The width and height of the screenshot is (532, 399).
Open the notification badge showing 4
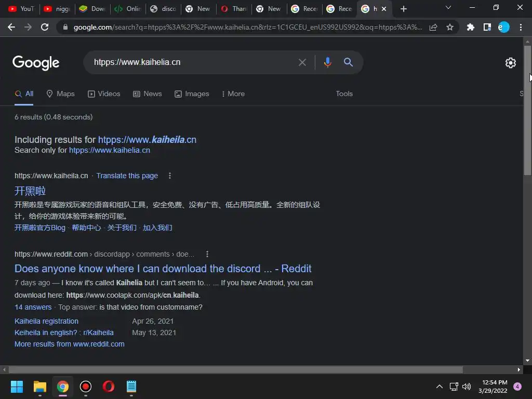517,387
